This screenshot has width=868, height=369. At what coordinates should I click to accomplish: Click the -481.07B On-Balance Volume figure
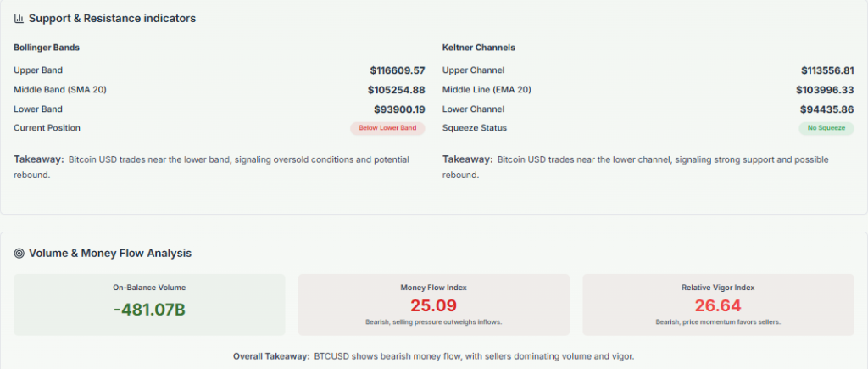(149, 309)
